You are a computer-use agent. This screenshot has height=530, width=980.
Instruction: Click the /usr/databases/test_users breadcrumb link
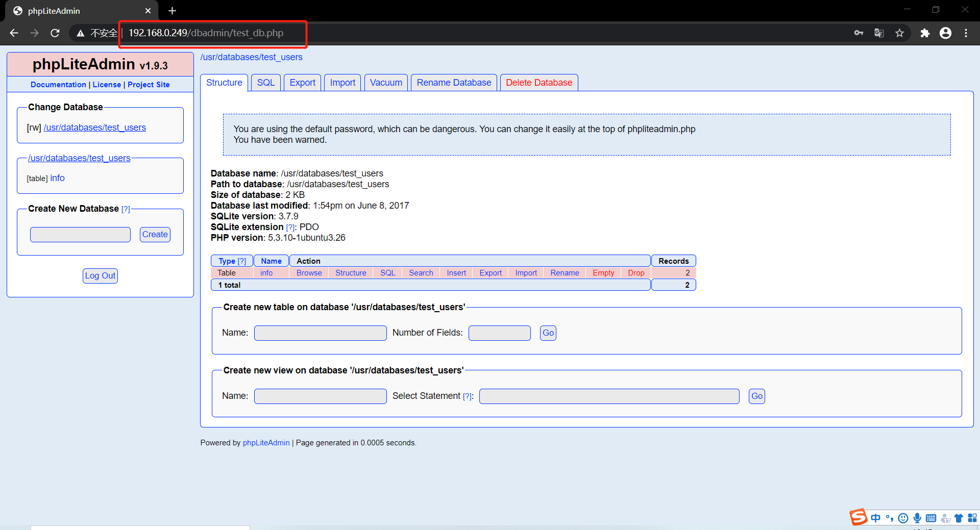point(252,57)
